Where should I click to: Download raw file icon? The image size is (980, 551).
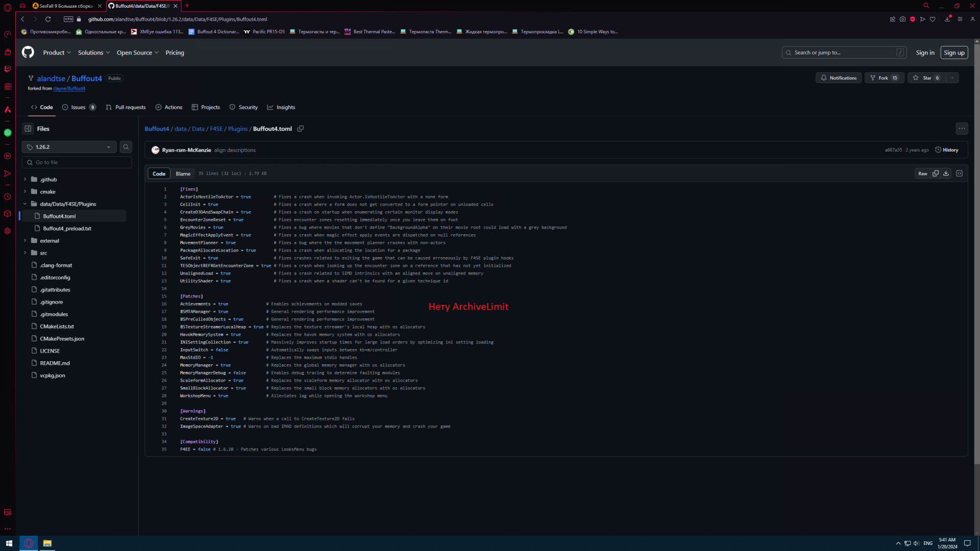946,173
